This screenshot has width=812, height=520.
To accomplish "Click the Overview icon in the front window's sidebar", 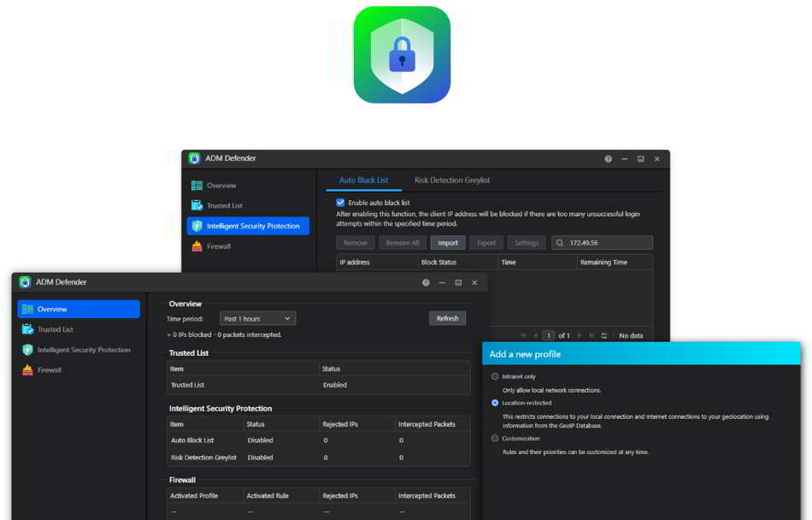I will coord(27,310).
